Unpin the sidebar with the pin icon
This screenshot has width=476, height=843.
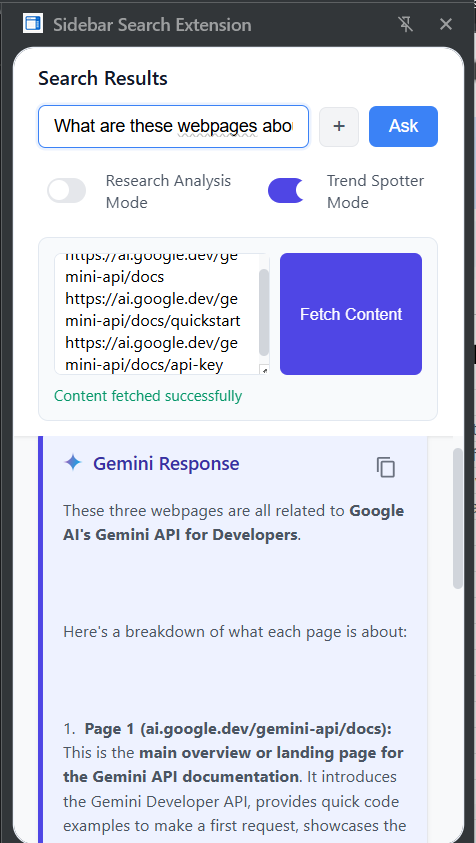406,24
